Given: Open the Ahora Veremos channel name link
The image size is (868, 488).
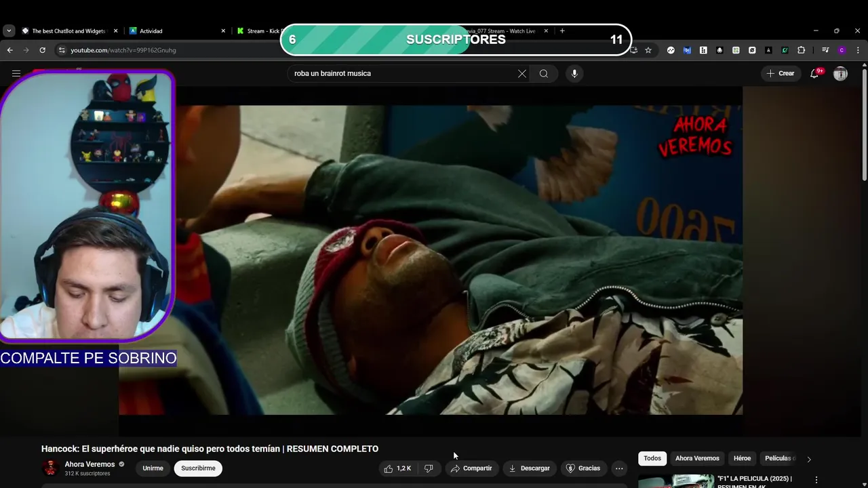Looking at the screenshot, I should [x=90, y=464].
